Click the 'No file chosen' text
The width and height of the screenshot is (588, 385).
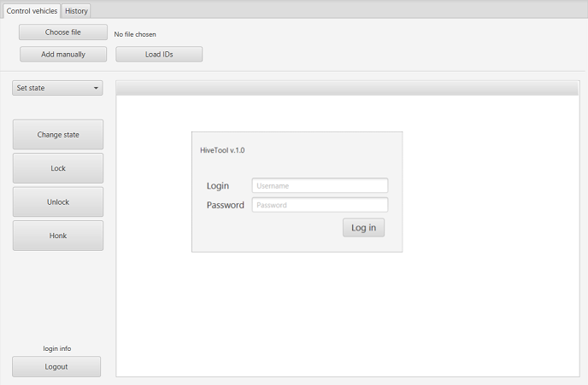[x=135, y=34]
